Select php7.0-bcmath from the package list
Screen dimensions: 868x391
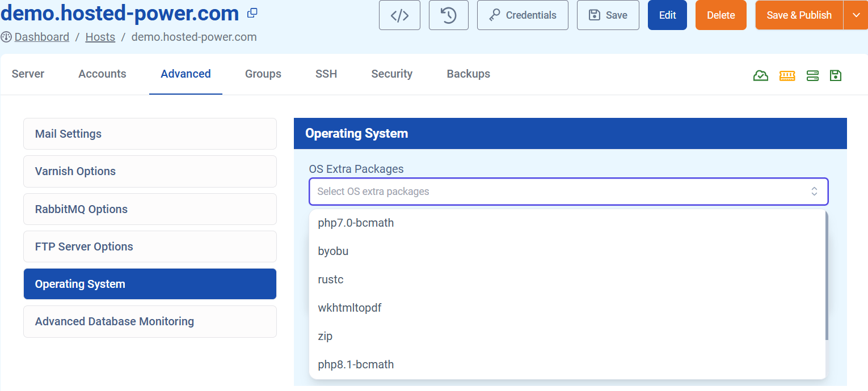point(356,223)
